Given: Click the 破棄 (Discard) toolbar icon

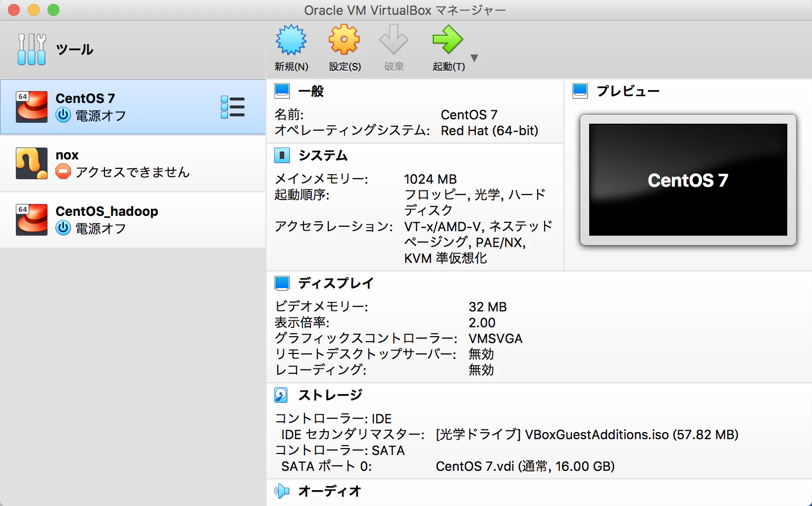Looking at the screenshot, I should click(394, 39).
